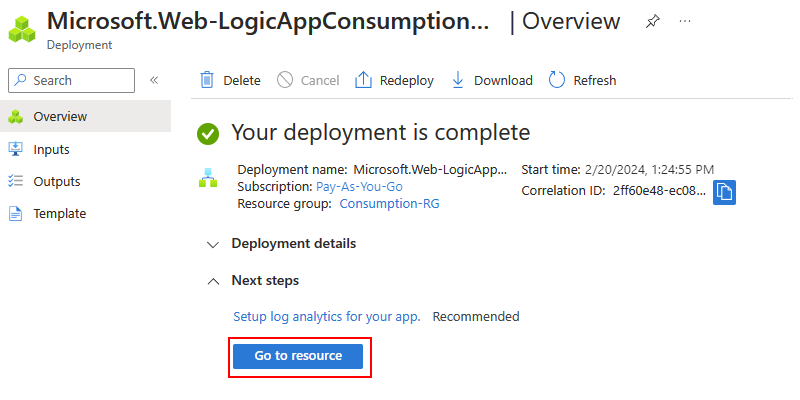Click the Refresh circular arrow icon
Viewport: 800px width, 400px height.
pyautogui.click(x=557, y=80)
